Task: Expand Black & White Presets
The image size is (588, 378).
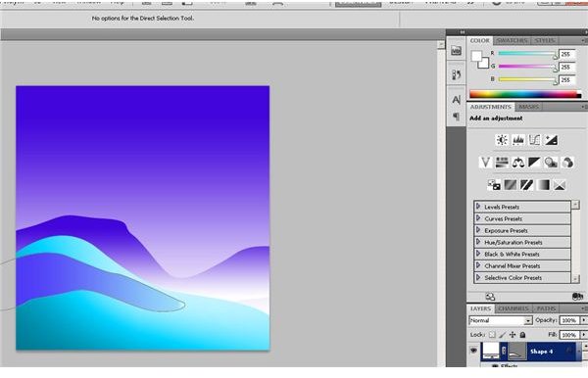Action: [478, 254]
